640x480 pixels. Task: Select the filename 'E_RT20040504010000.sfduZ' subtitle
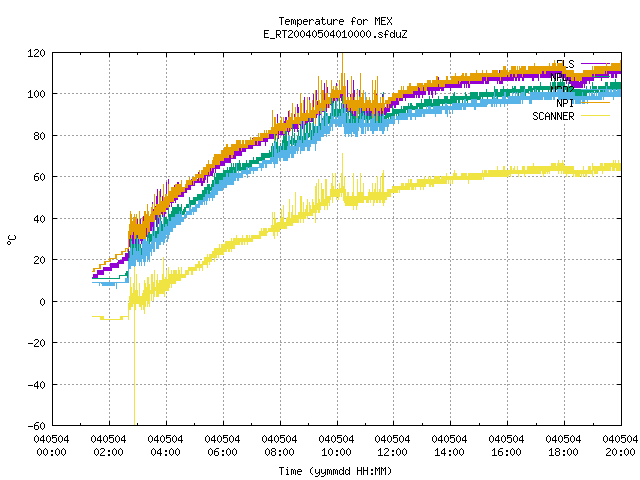[x=336, y=34]
